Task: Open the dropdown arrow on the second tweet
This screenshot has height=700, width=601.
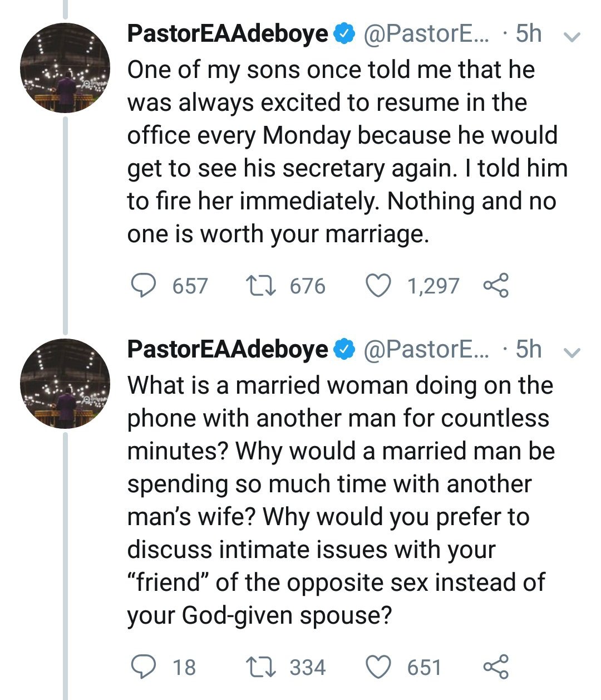Action: click(572, 352)
